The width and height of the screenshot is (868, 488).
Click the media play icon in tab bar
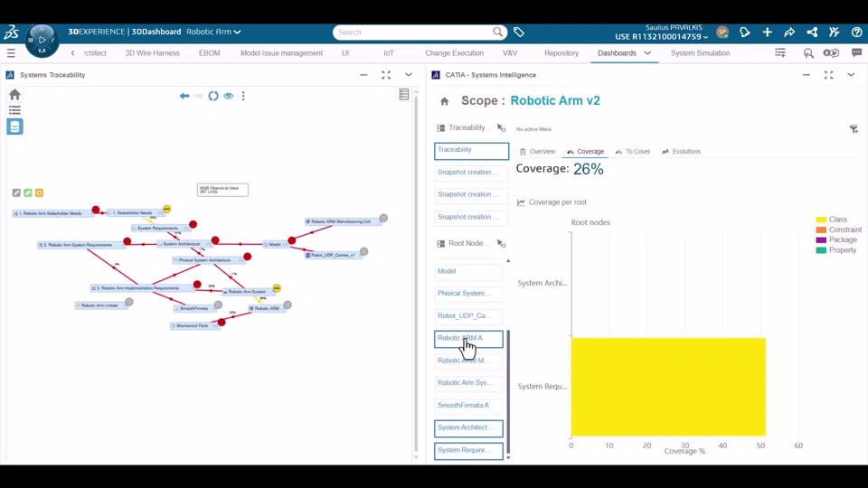pyautogui.click(x=831, y=53)
